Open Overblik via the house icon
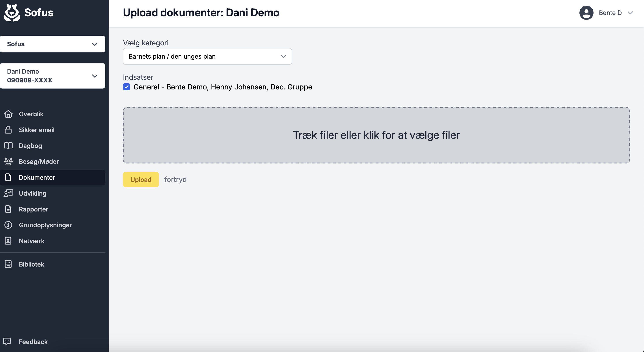Screen dimensions: 644x352 (x=8, y=114)
